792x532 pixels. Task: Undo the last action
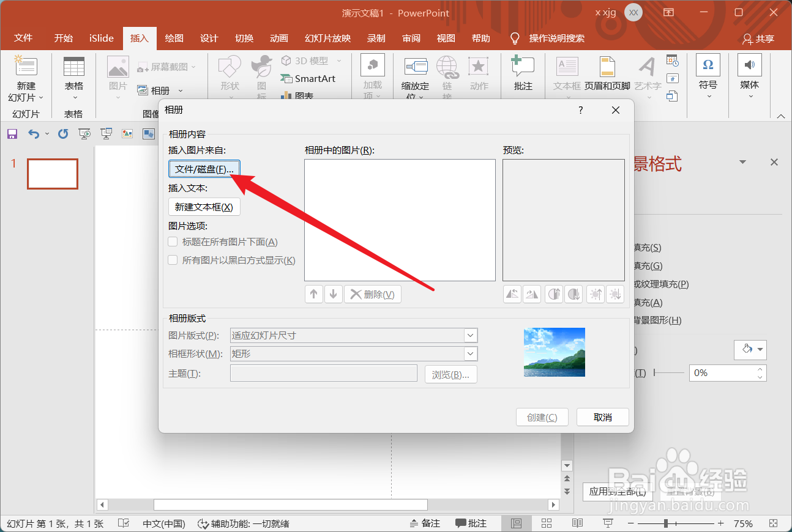coord(34,133)
